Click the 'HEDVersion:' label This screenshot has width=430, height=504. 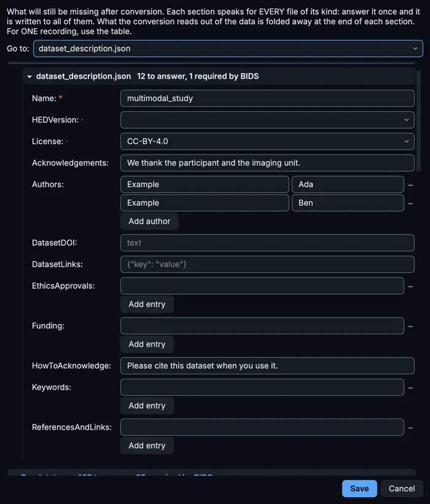point(55,120)
